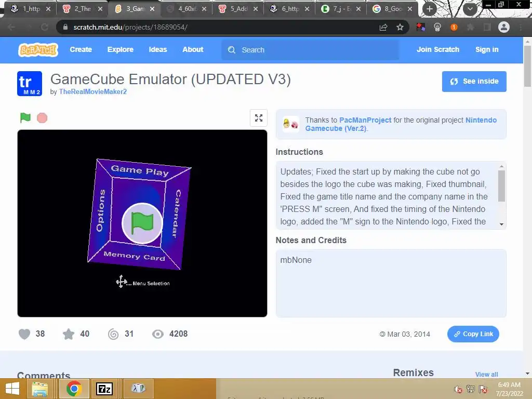Open Chrome three-dot menu
Image resolution: width=532 pixels, height=399 pixels.
click(521, 27)
